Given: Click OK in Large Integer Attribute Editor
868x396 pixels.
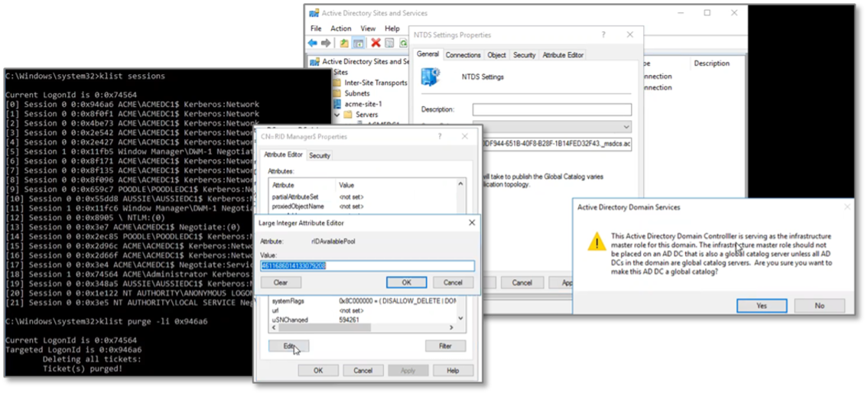Looking at the screenshot, I should 406,282.
